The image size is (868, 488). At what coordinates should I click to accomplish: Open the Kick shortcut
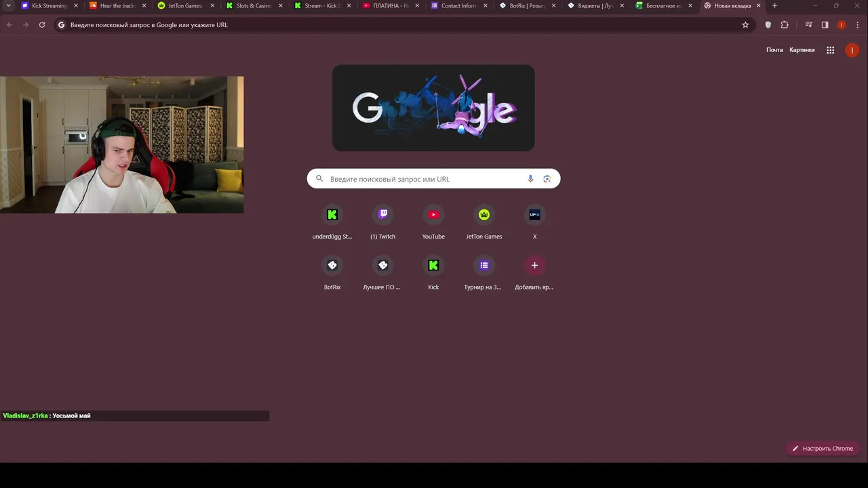coord(433,273)
